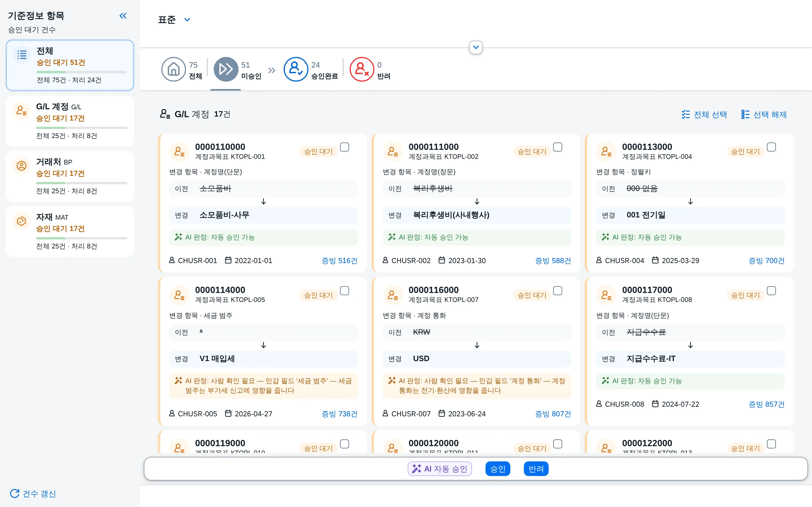Open the G/L 계정 sidebar category

click(70, 121)
